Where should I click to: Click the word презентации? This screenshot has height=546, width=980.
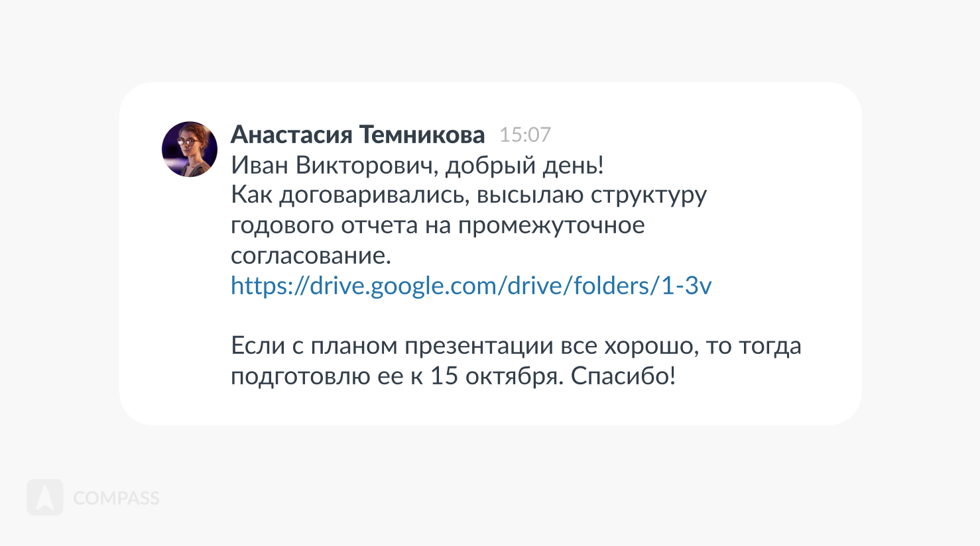(479, 346)
